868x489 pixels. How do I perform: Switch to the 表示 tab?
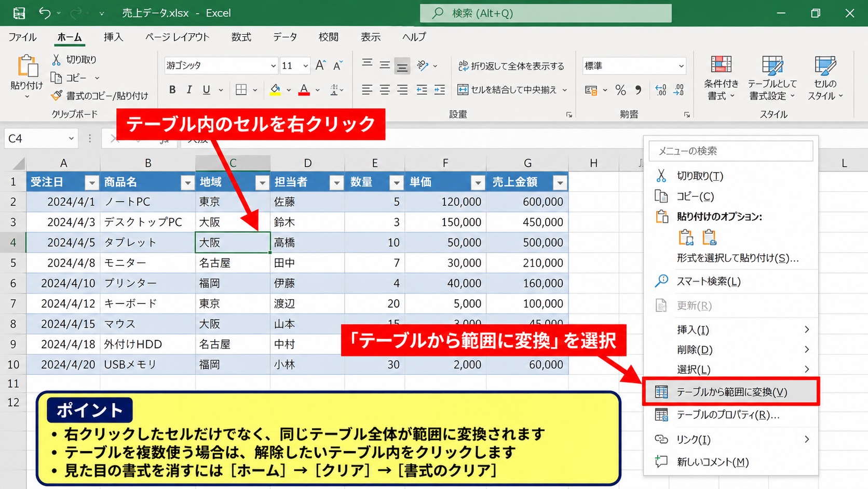[x=371, y=37]
